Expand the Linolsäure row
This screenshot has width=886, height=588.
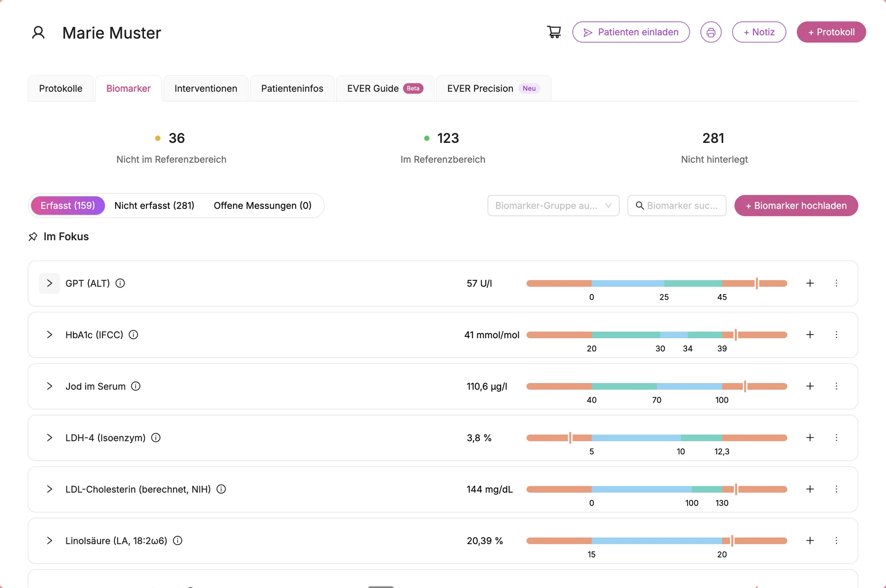tap(50, 541)
